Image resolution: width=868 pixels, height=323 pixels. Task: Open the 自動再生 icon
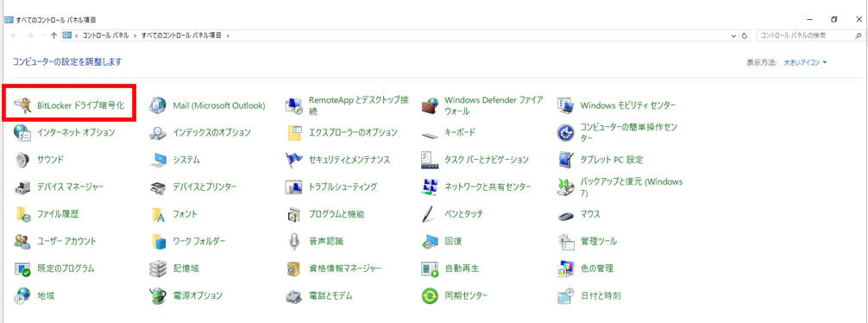430,269
